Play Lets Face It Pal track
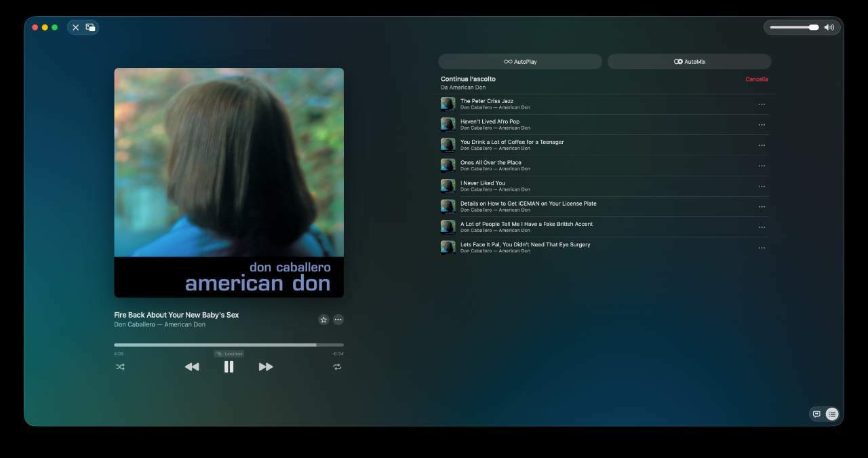Screen dimensions: 868x458 click(x=604, y=248)
